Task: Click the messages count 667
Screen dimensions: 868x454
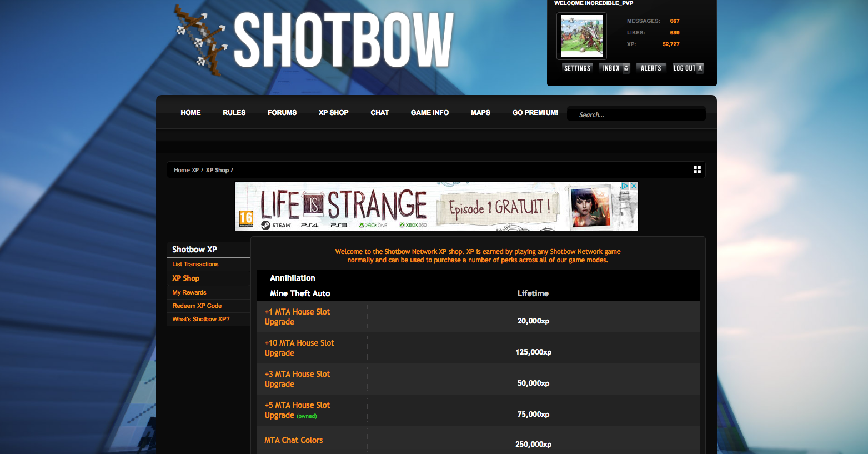Action: (x=675, y=21)
